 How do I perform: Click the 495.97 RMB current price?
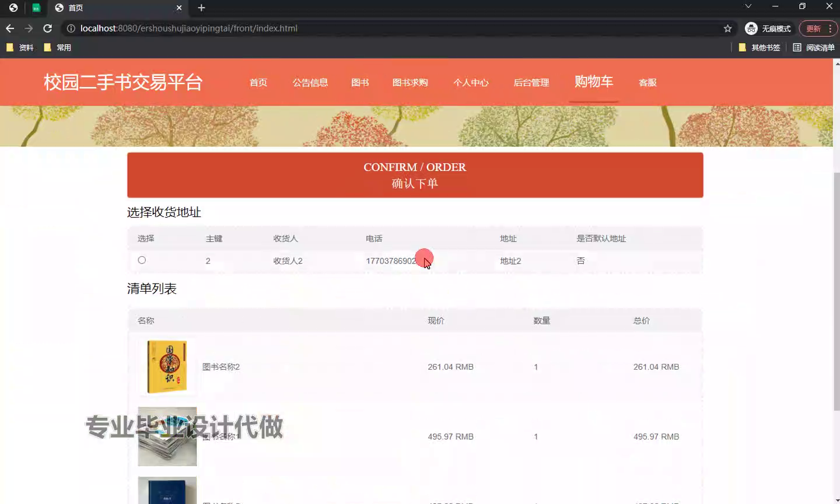coord(450,436)
